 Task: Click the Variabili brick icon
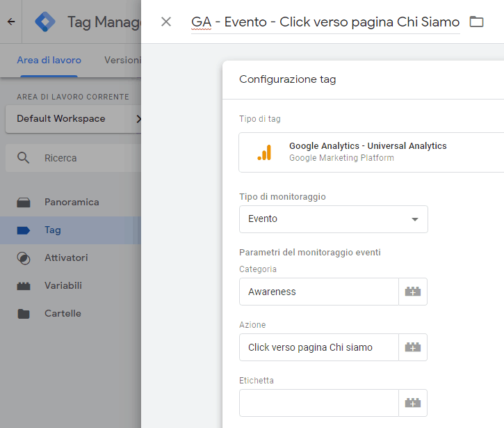(24, 286)
